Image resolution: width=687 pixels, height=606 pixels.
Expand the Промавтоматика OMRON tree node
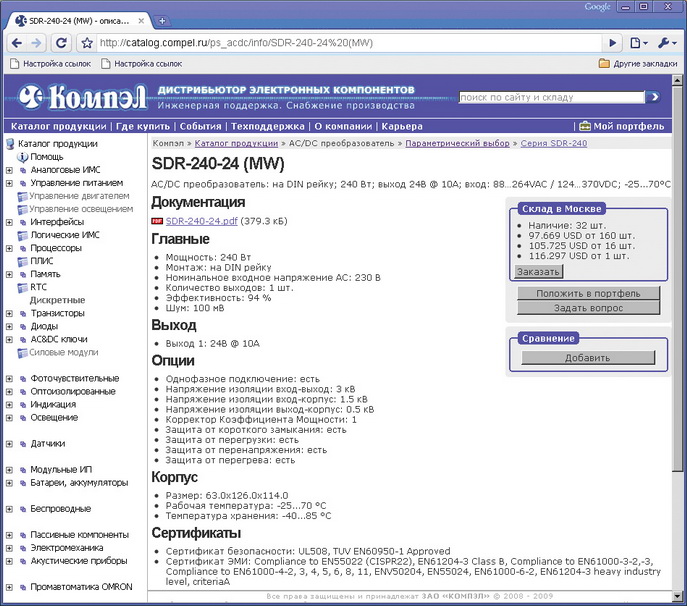pyautogui.click(x=9, y=587)
